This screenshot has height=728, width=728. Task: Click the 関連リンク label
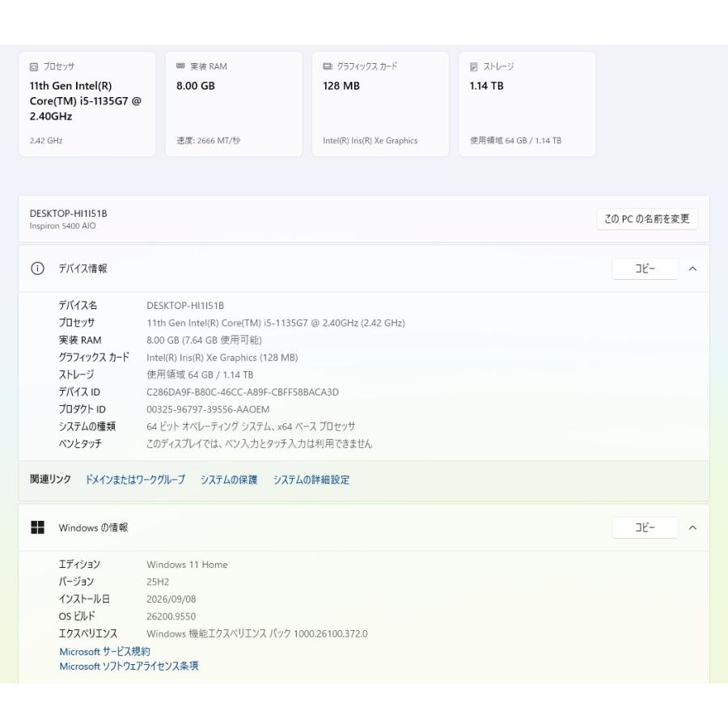[51, 480]
